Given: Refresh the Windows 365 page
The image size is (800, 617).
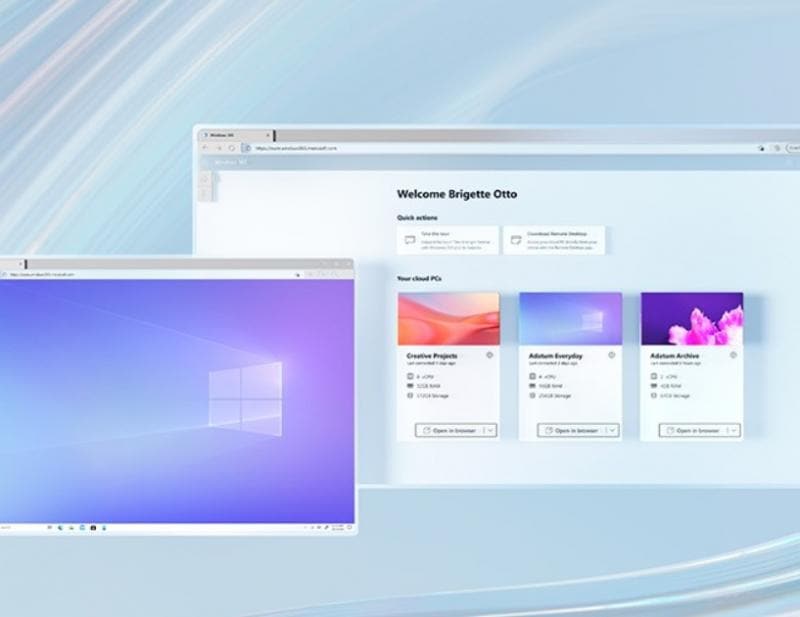Looking at the screenshot, I should [232, 148].
